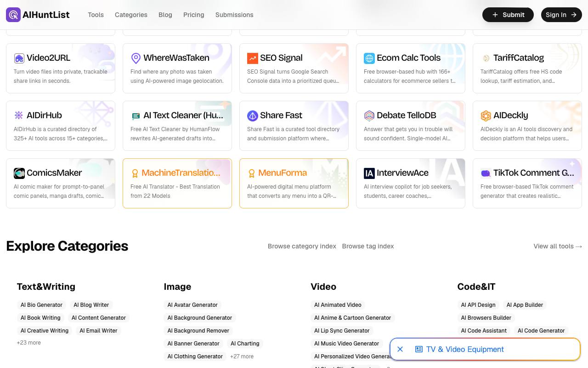Select the AI Content Generator tag
The width and height of the screenshot is (588, 368).
coord(99,318)
